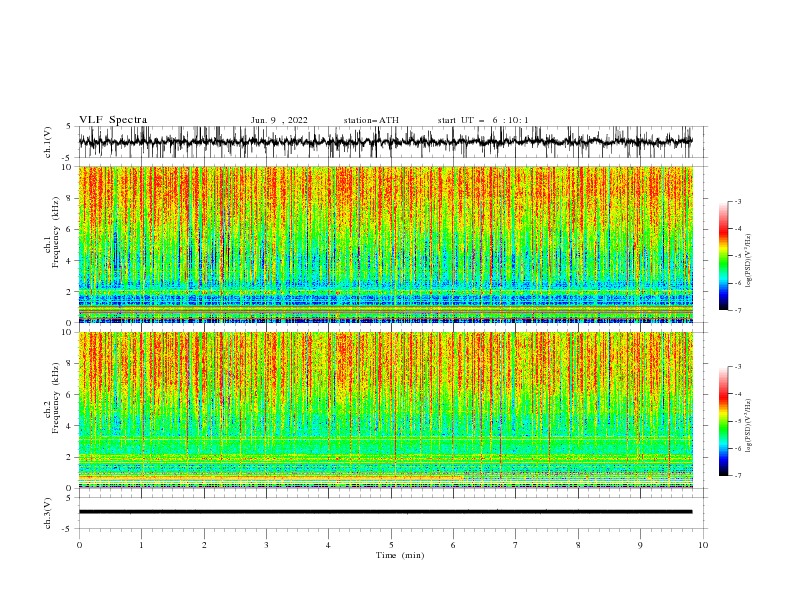The image size is (792, 612).
Task: Click the "8" kHz tick on ch.1 frequency axis
Action: (x=69, y=198)
